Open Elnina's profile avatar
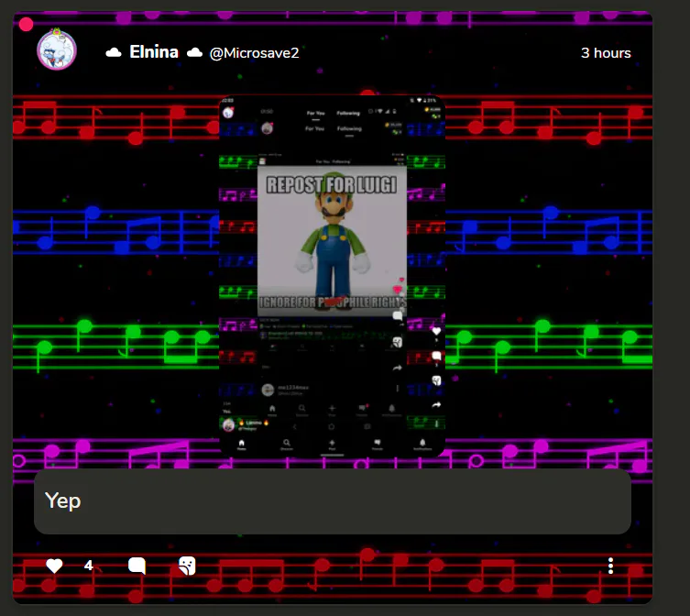 (x=57, y=50)
